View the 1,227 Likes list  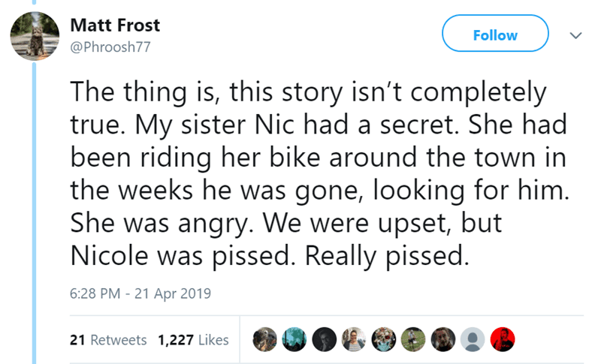[193, 339]
